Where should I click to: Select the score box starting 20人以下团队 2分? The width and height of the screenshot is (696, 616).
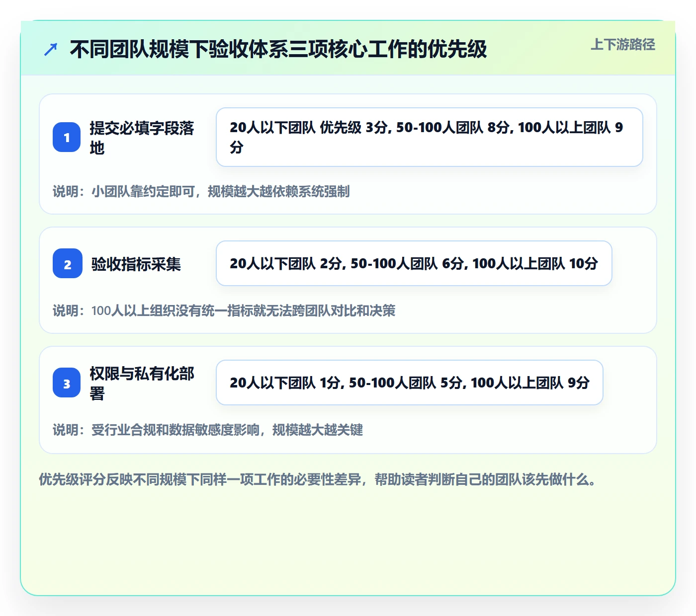414,263
